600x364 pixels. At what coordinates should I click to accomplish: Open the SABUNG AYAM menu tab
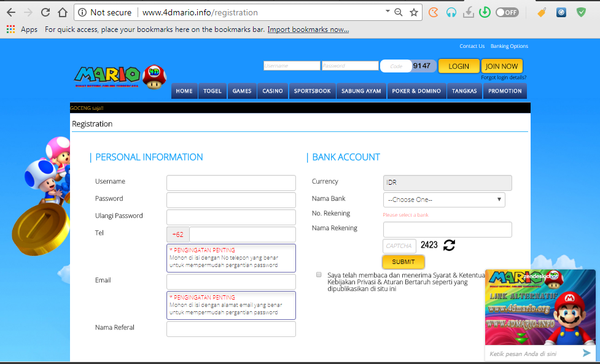click(361, 91)
